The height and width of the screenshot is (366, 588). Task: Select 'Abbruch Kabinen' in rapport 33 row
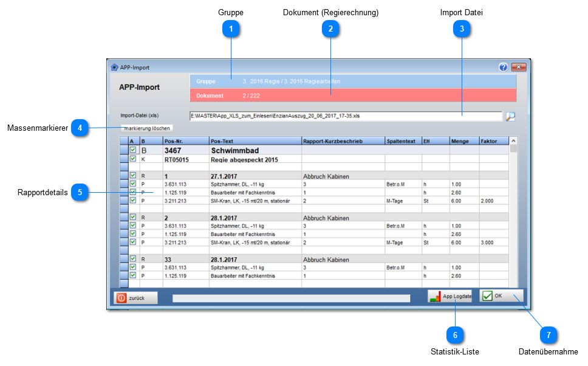343,260
